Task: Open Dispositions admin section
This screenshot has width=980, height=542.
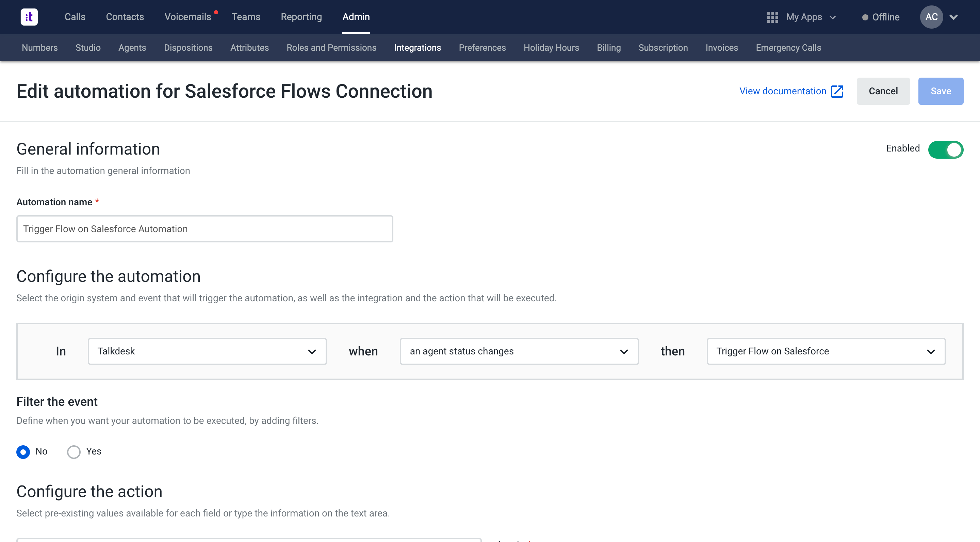Action: pos(188,48)
